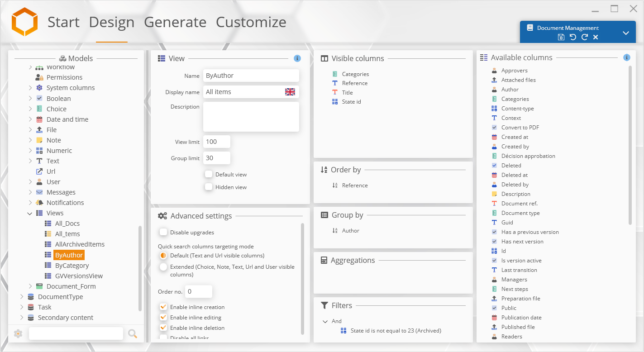644x352 pixels.
Task: Collapse the And filter group chevron
Action: 325,321
